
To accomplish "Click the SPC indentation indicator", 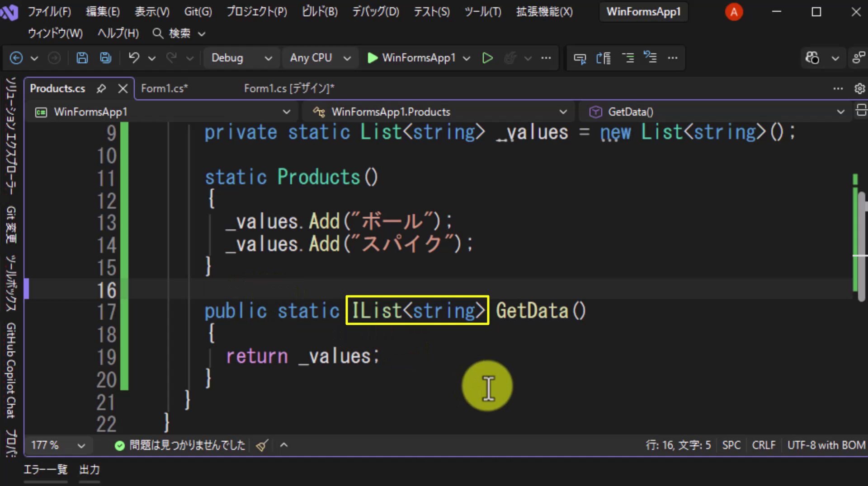I will click(731, 445).
